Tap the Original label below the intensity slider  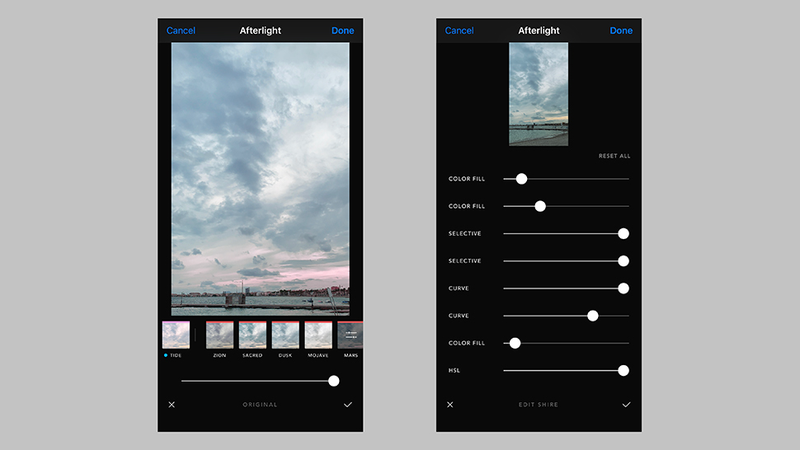point(260,405)
